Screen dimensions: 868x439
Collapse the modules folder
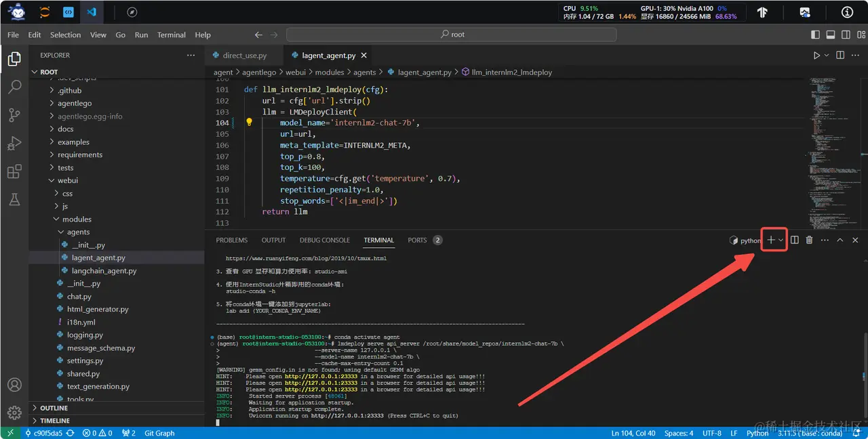(77, 219)
